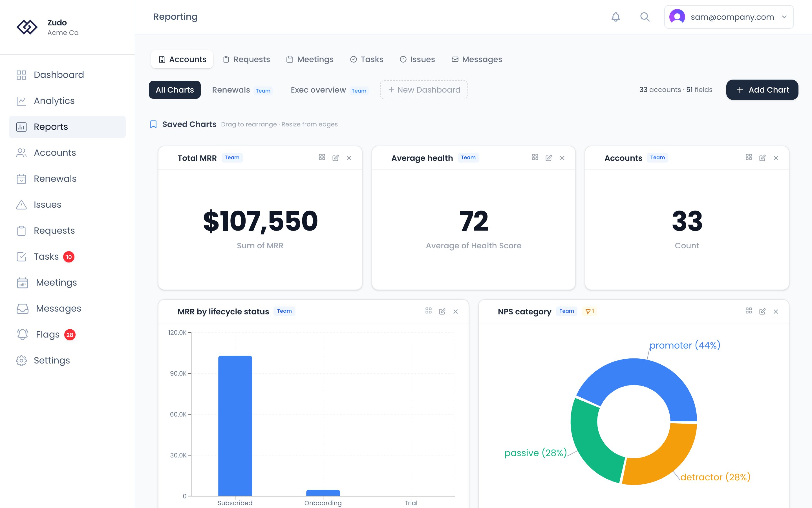Edit the Average health chart
This screenshot has height=508, width=812.
point(549,158)
